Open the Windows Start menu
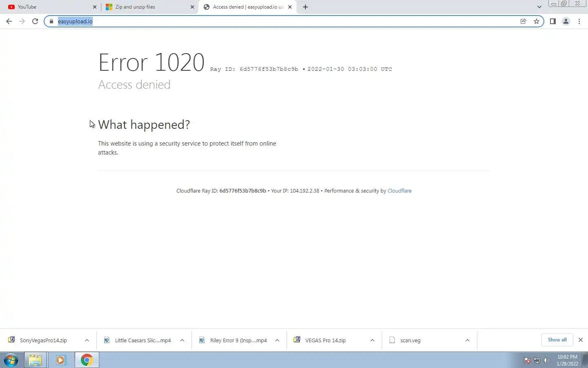Viewport: 588px width, 368px height. coord(11,360)
